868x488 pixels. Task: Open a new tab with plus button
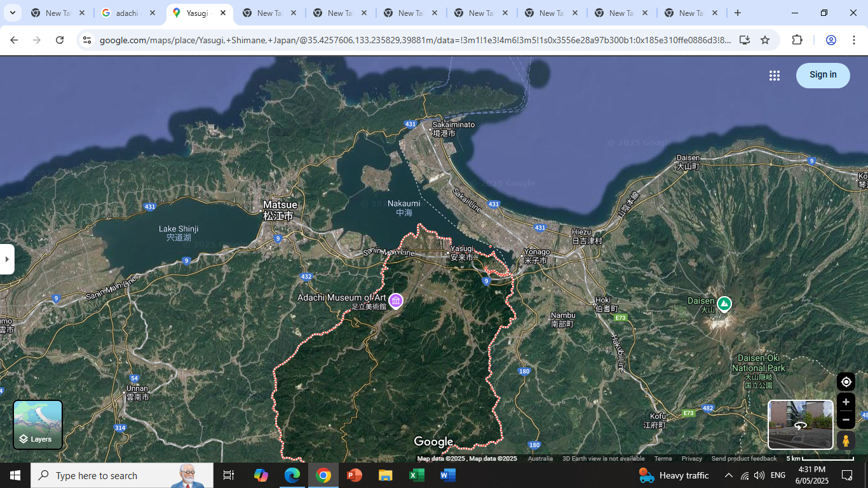tap(737, 13)
